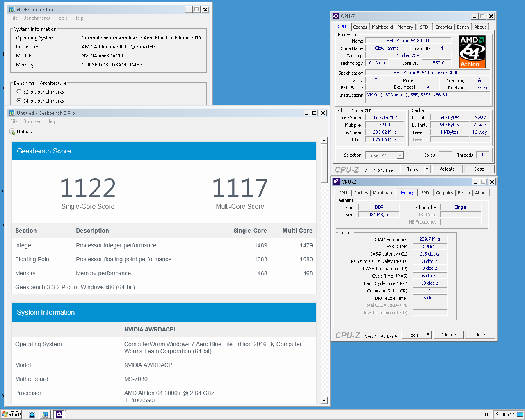This screenshot has width=525, height=420.
Task: Click the Integer row in the results table
Action: coord(164,245)
